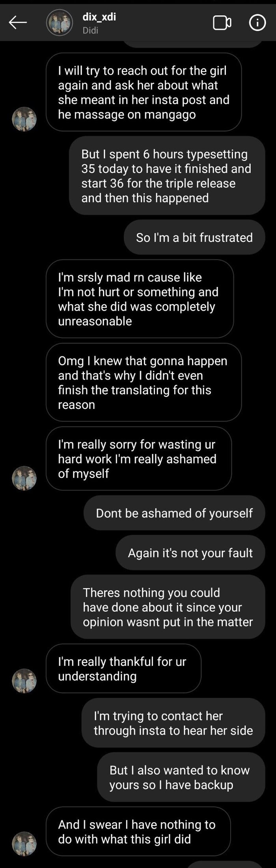Select the 'contact her through insta' message
276x868 pixels.
(x=173, y=723)
